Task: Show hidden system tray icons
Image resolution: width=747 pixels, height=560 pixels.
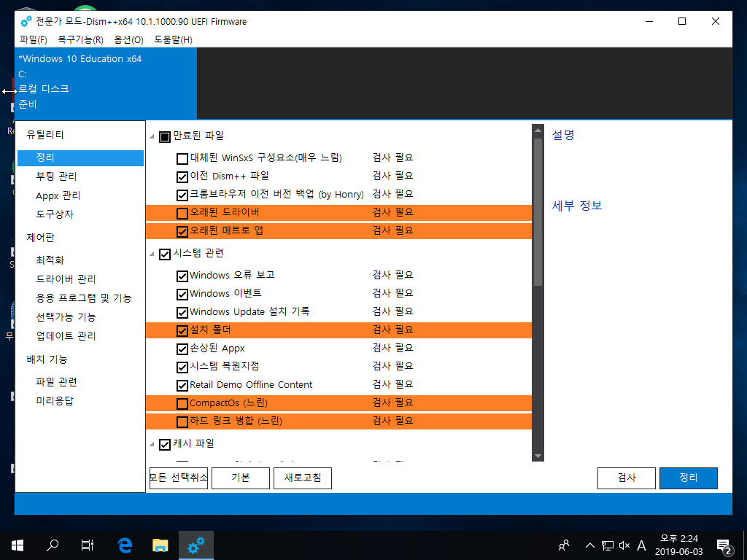Action: pyautogui.click(x=589, y=545)
